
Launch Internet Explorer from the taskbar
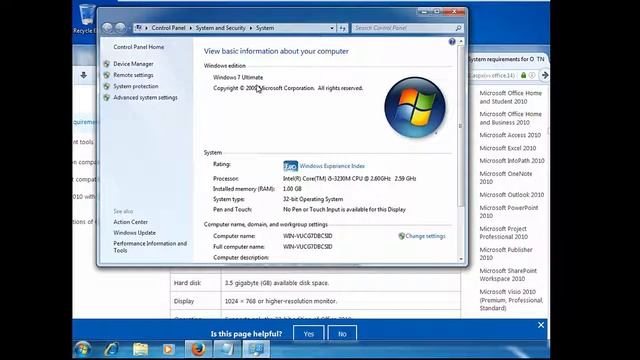pyautogui.click(x=111, y=349)
